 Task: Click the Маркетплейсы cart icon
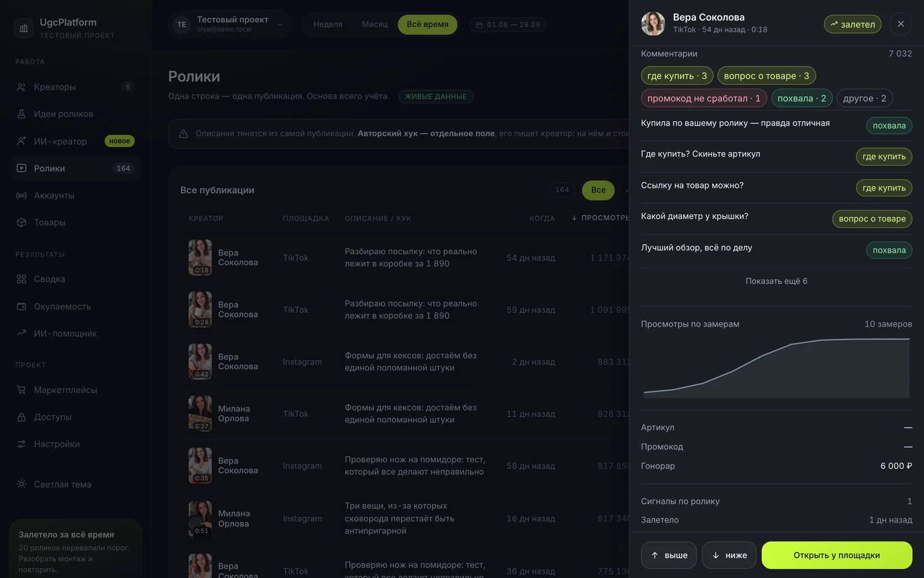(x=21, y=390)
